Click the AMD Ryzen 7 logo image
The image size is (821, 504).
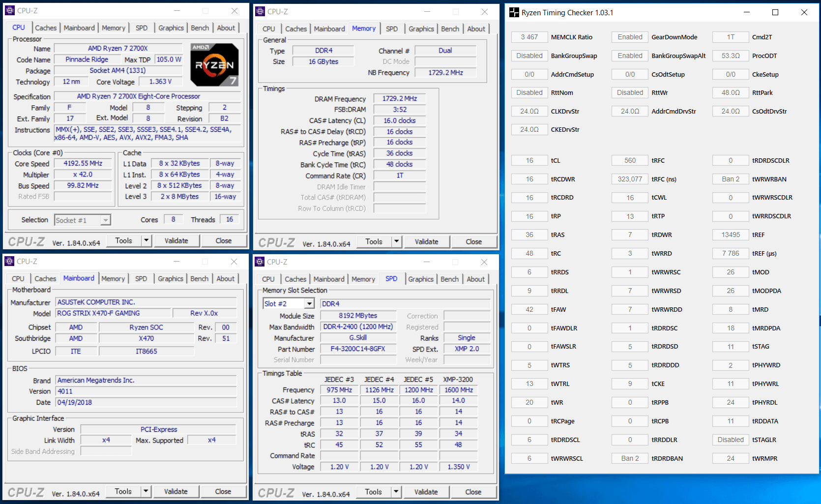point(215,64)
